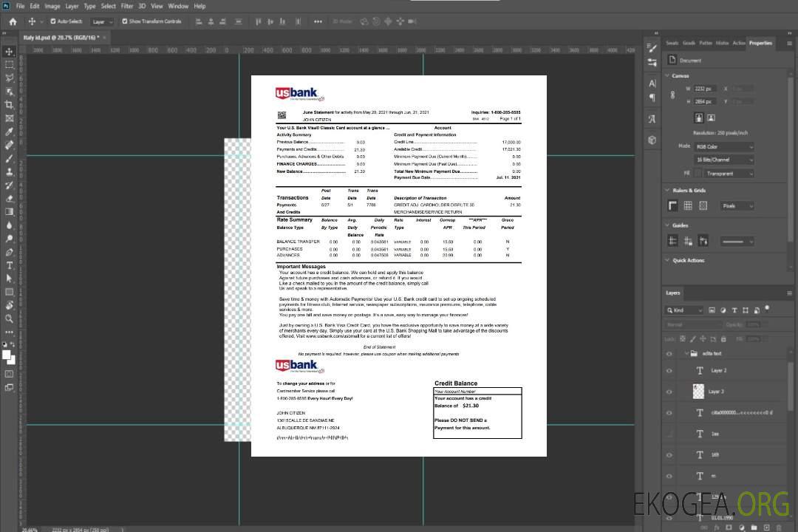Select the Gradient tool
The image size is (798, 532).
pos(9,212)
